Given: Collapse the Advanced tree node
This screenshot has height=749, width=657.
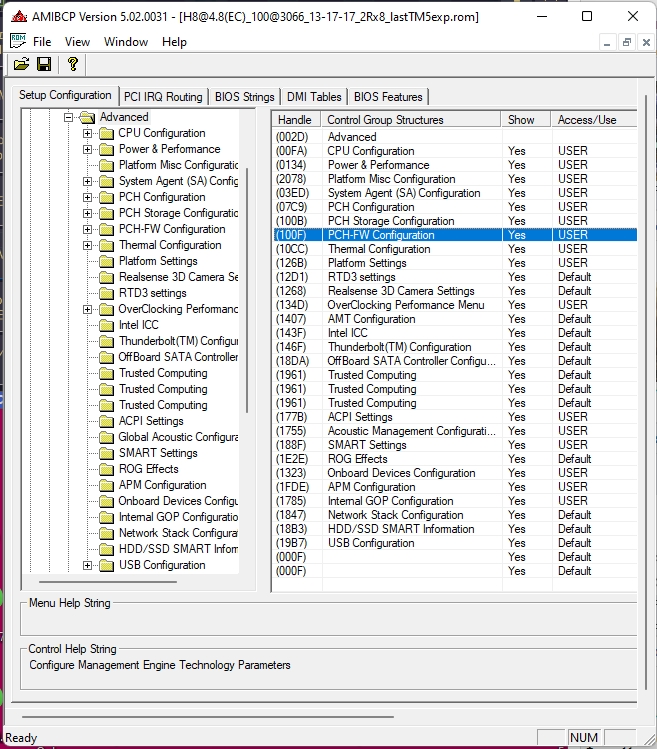Looking at the screenshot, I should coord(68,117).
